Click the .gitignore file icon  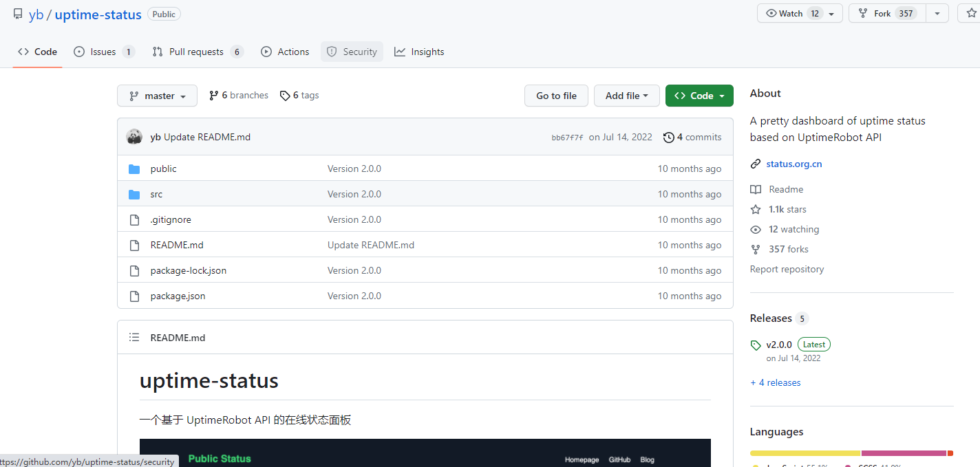[x=134, y=219]
